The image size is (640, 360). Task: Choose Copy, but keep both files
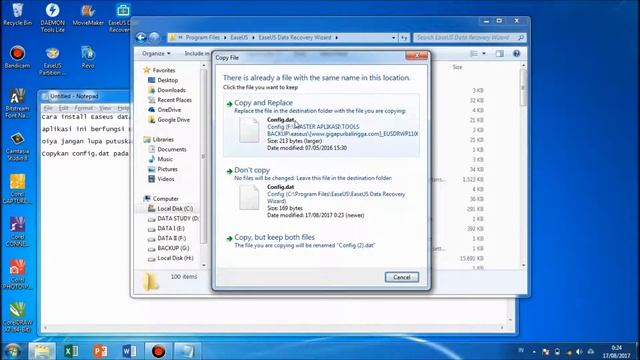click(x=321, y=241)
